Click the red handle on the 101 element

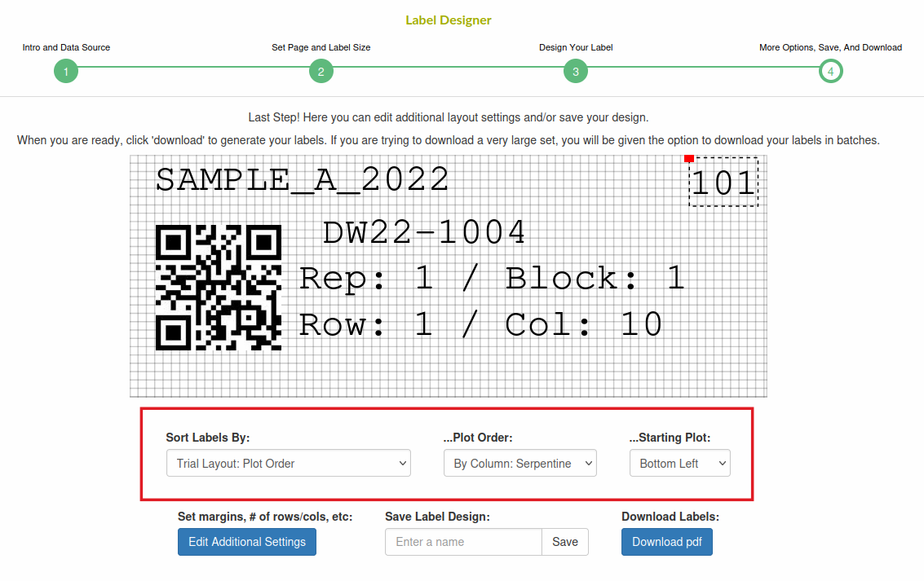point(689,158)
